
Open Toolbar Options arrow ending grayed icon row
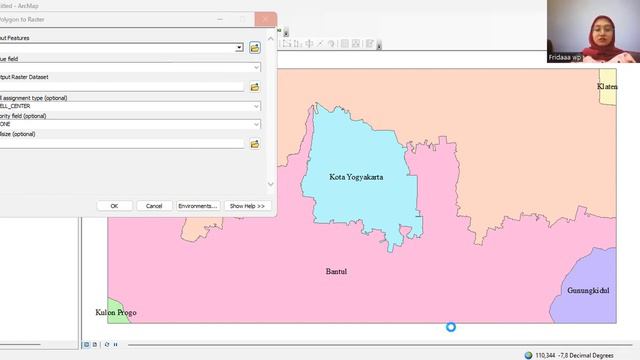[379, 45]
